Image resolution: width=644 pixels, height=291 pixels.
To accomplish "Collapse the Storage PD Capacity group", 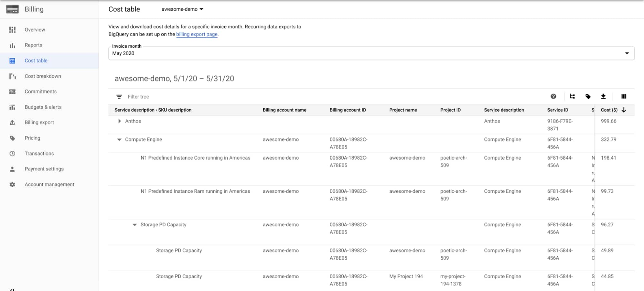I will tap(134, 225).
